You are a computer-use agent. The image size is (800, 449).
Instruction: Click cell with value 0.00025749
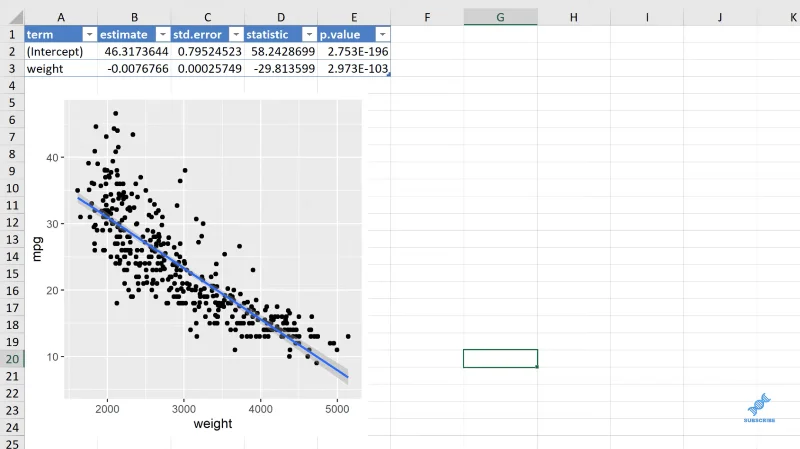click(x=208, y=69)
